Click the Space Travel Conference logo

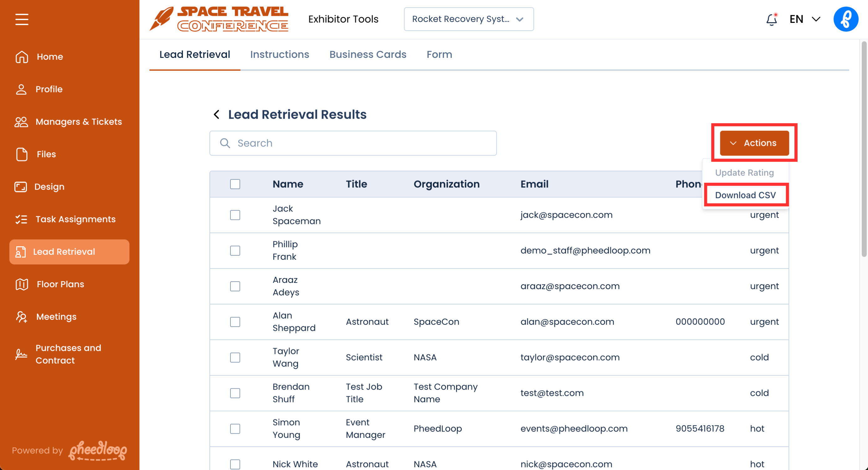(x=220, y=19)
